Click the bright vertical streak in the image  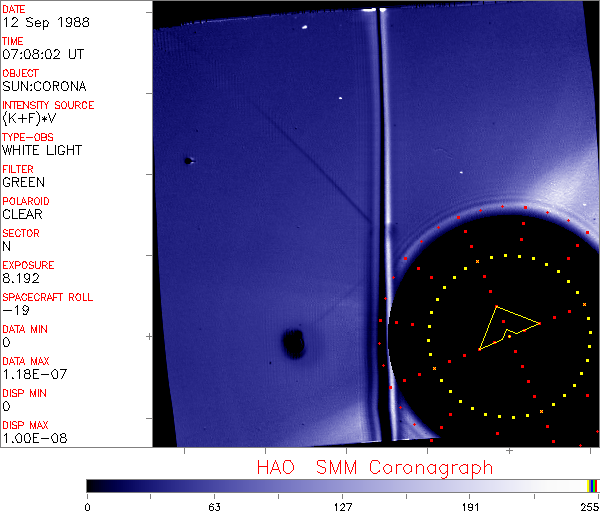(376, 200)
